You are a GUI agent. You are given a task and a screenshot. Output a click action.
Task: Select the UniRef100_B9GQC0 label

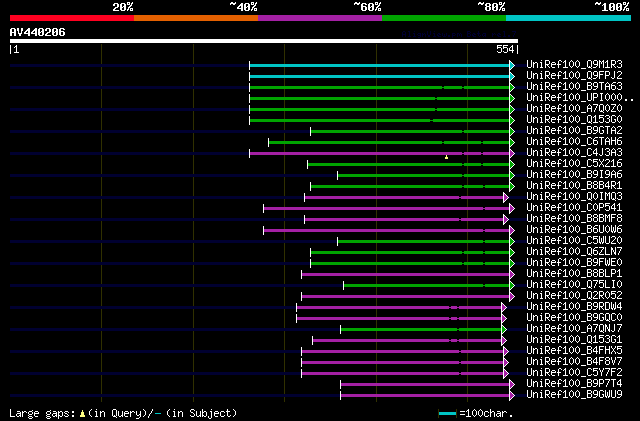[x=574, y=318]
